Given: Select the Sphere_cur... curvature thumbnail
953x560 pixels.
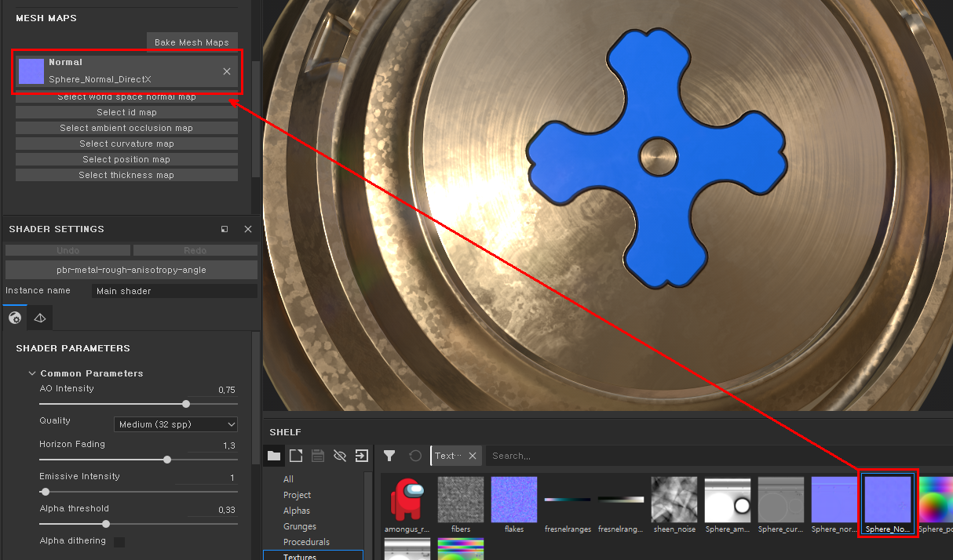Looking at the screenshot, I should click(x=781, y=500).
